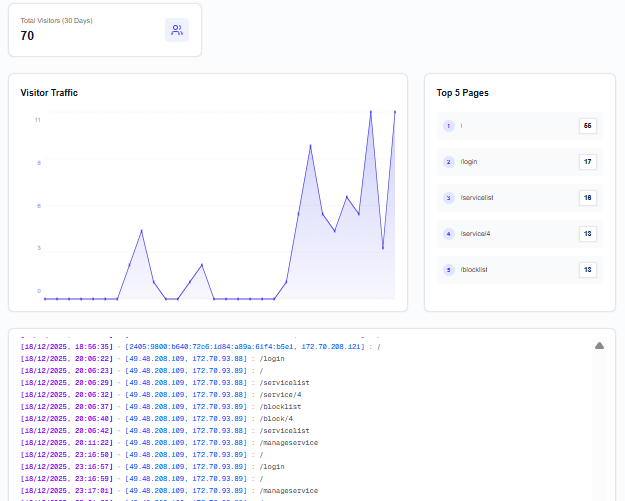Click rank badge 1 in Top 5 Pages

[448, 126]
